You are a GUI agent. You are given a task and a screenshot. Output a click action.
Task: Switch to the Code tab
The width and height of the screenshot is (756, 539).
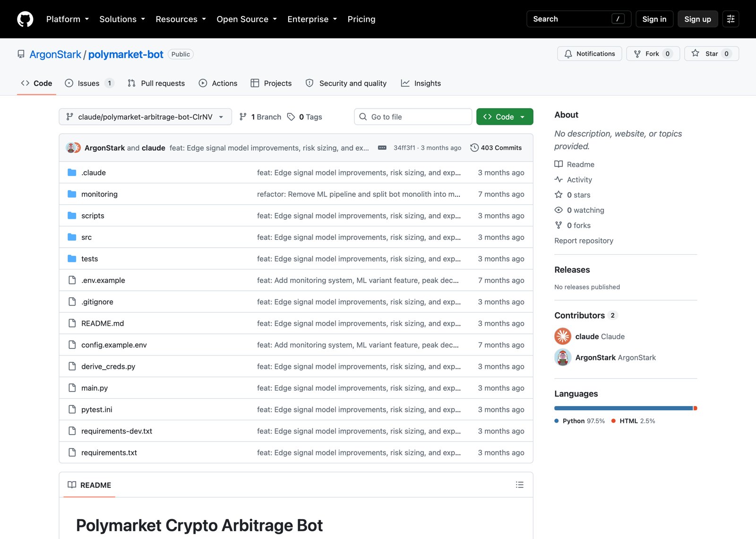36,83
